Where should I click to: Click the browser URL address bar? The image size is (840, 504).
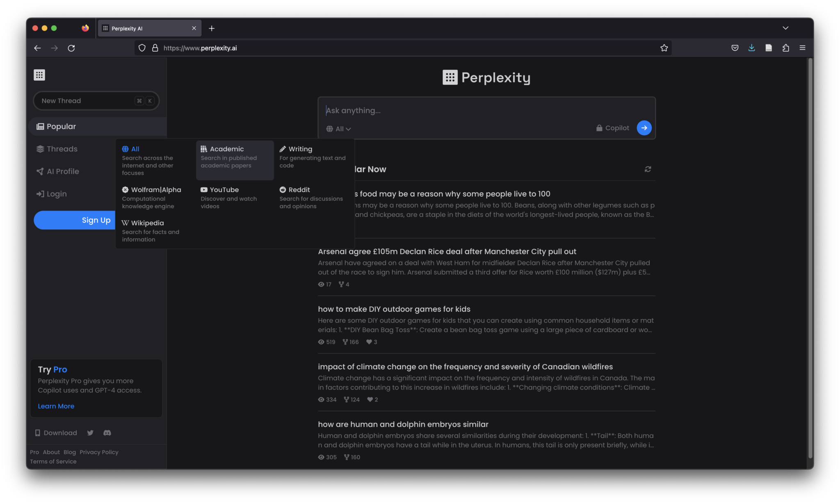click(402, 48)
